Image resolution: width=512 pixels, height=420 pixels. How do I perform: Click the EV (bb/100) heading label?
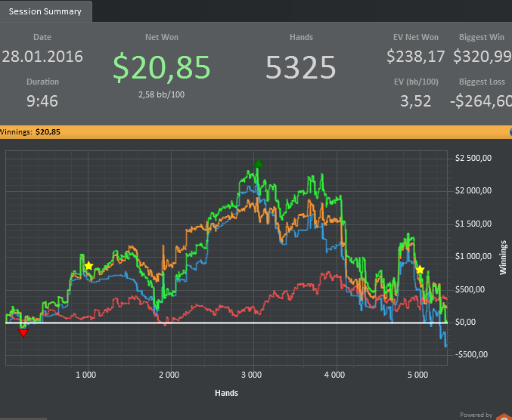[x=416, y=82]
